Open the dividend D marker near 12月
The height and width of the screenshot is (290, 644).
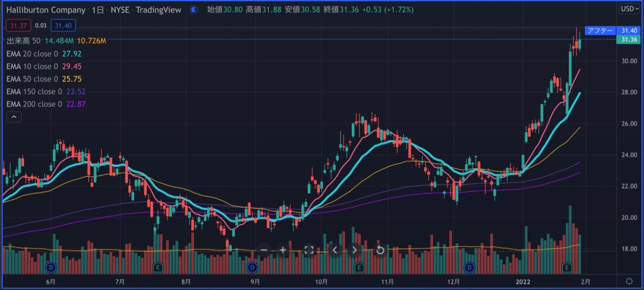coord(470,267)
